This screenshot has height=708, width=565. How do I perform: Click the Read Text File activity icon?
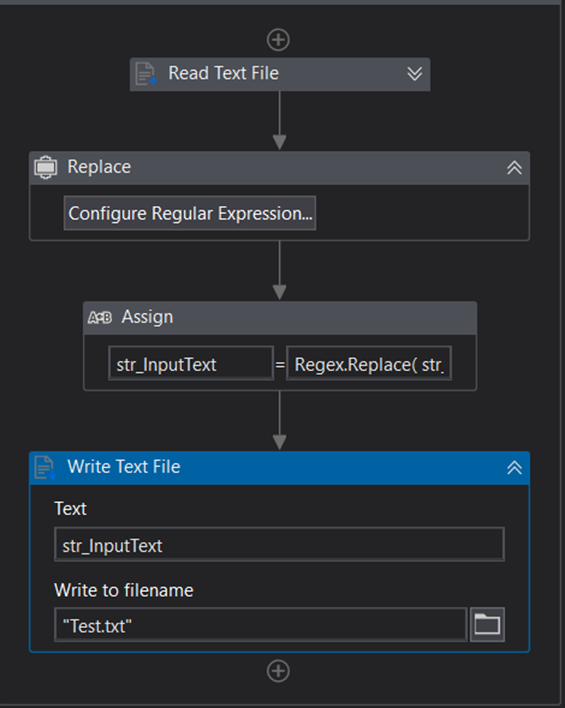click(x=146, y=74)
